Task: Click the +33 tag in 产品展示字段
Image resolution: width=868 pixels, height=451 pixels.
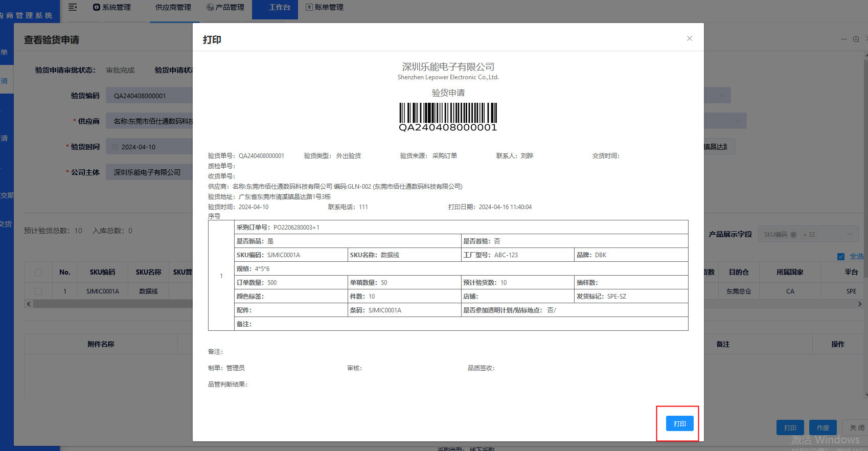Action: click(809, 235)
